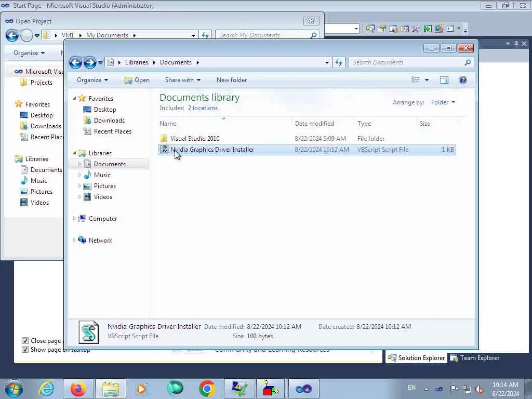Open the Extension Manager toolbar icon

pyautogui.click(x=438, y=29)
